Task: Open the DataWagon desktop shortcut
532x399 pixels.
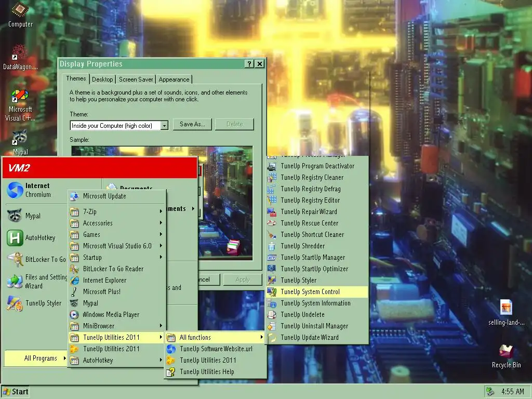Action: coord(20,57)
